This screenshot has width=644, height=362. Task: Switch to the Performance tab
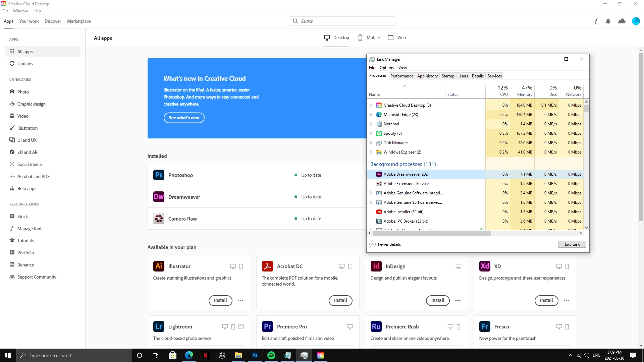[x=401, y=76]
